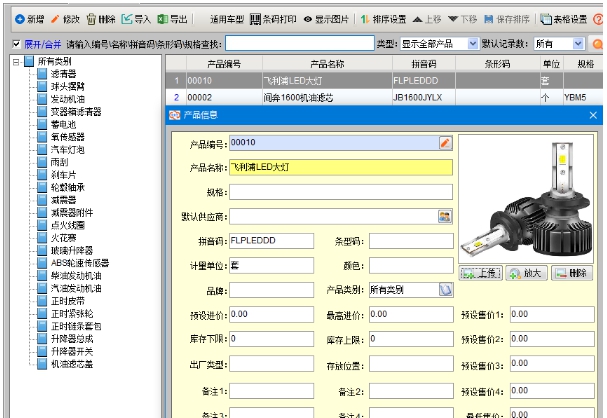Select 刹车片 category in tree
The width and height of the screenshot is (607, 418).
click(63, 175)
